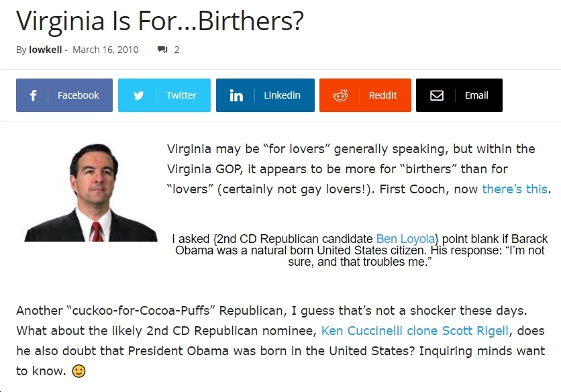Click the Twitter bird icon

pos(138,95)
